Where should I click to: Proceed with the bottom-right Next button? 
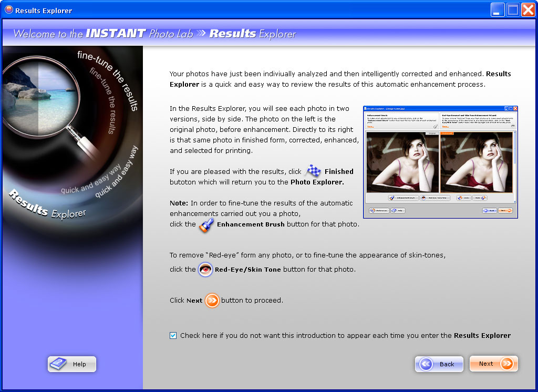[493, 364]
